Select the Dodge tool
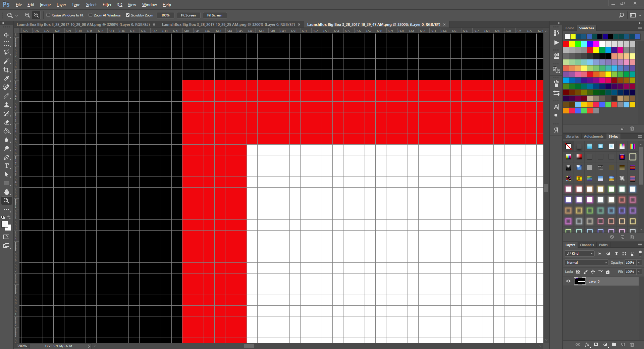 coord(6,148)
